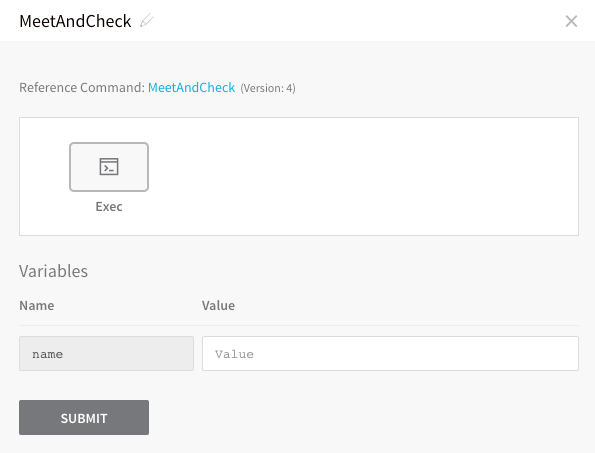This screenshot has width=595, height=453.
Task: Submit the name variable with the gray button
Action: (84, 417)
